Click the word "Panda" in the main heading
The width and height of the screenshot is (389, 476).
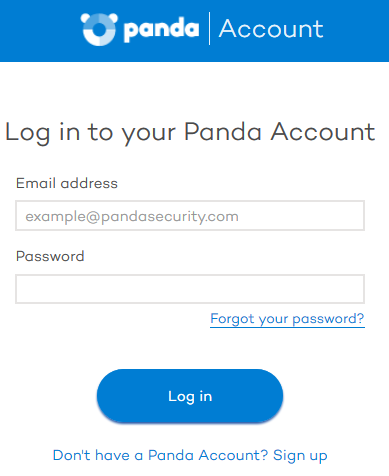[x=223, y=132]
